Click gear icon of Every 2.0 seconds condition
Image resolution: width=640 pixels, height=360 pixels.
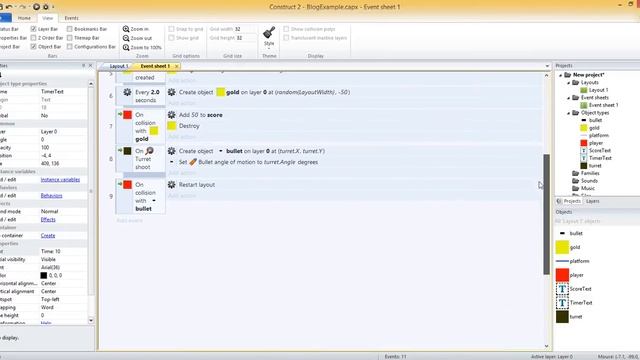click(127, 92)
